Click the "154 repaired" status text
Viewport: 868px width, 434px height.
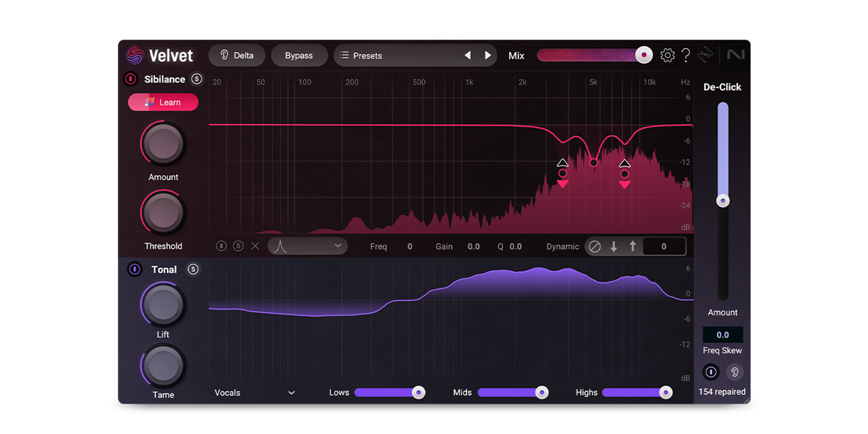coord(722,392)
